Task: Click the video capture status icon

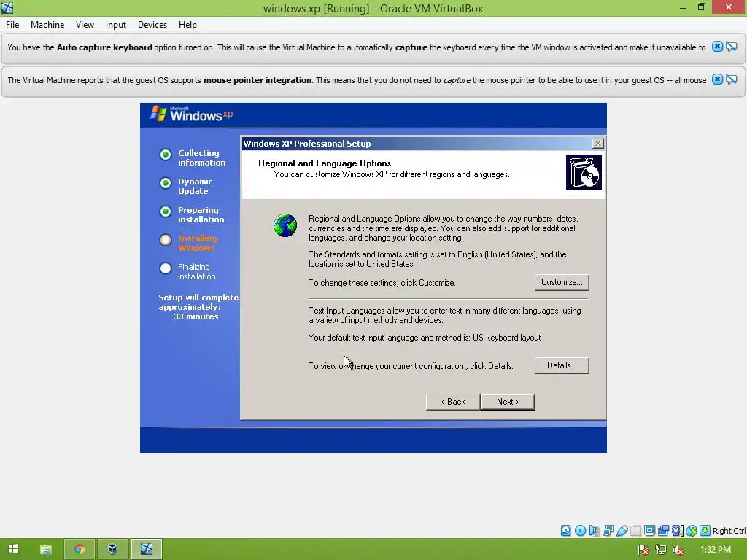Action: pos(663,531)
